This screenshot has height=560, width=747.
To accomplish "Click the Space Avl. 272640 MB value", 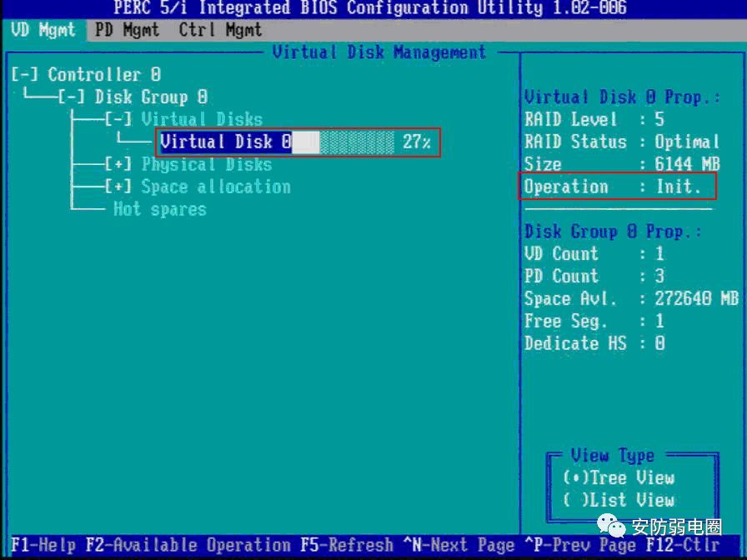I will coord(696,298).
